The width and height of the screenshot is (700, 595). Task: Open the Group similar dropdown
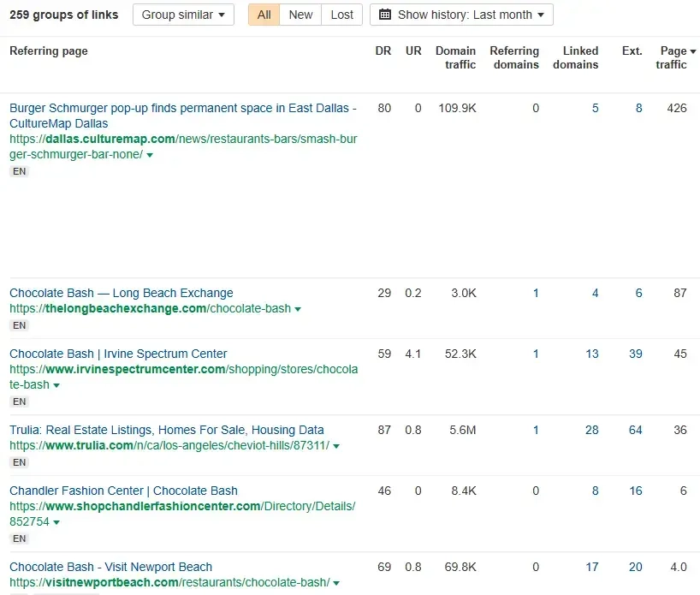(183, 15)
